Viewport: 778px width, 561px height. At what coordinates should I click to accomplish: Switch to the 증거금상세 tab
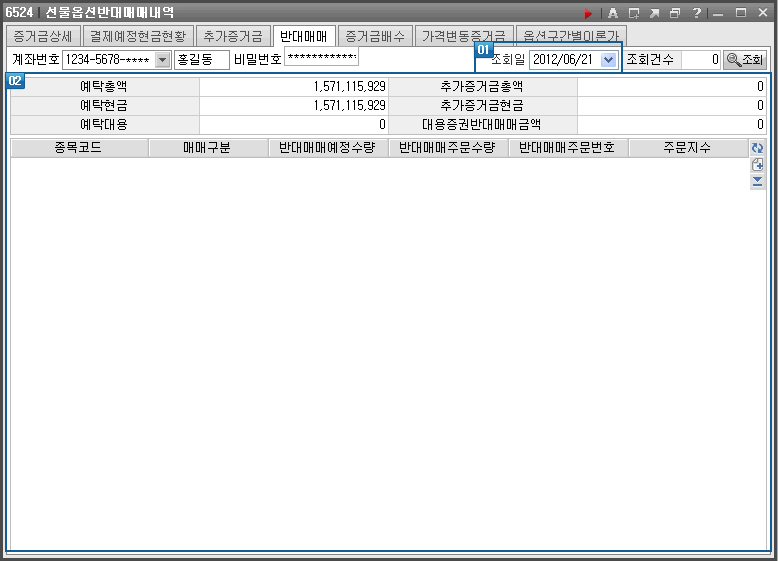41,35
